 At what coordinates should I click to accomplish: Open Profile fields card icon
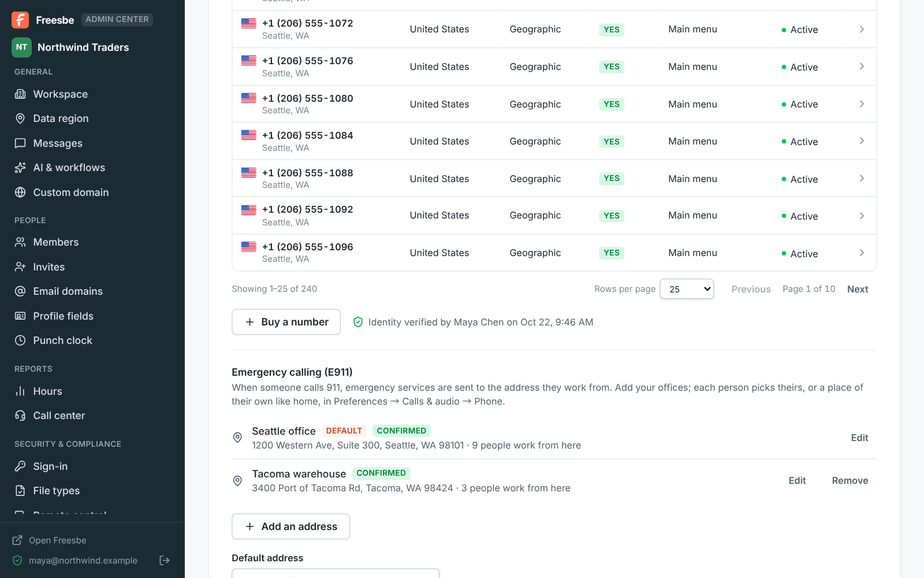[x=20, y=316]
